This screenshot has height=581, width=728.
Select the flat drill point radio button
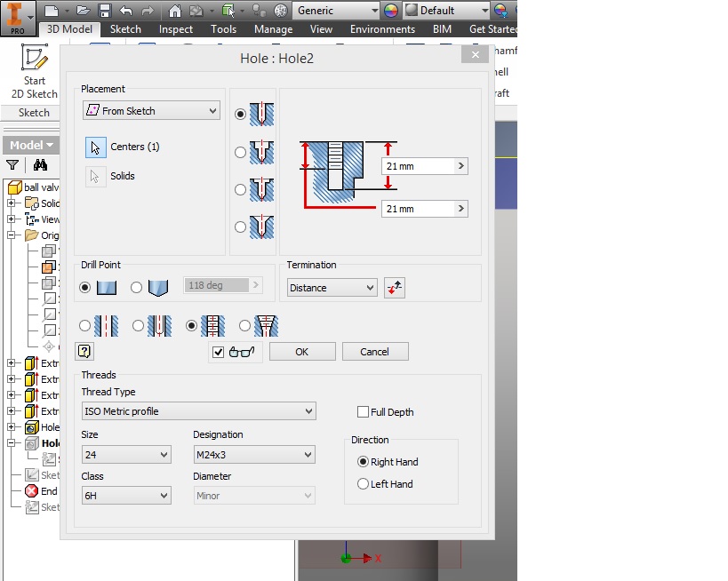[x=84, y=288]
